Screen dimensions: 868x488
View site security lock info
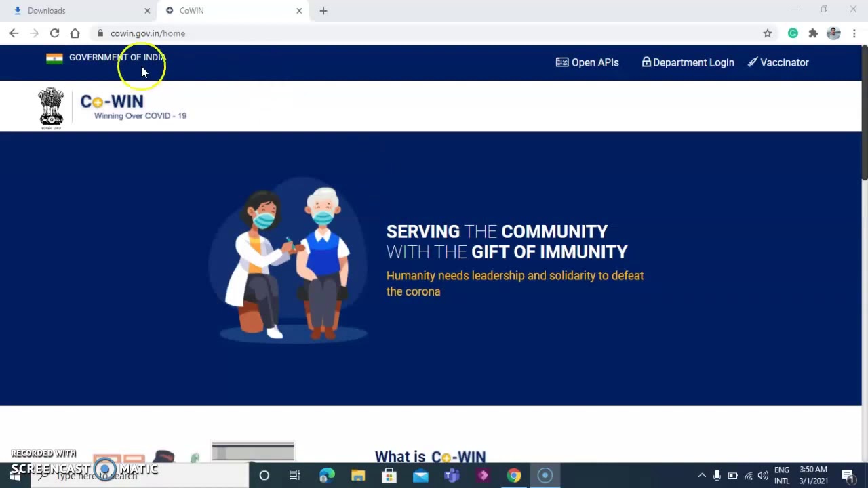click(100, 33)
